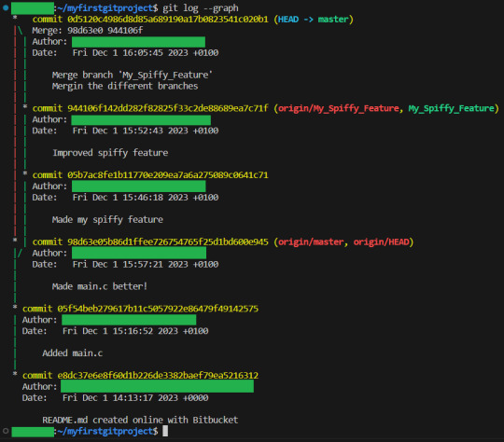Viewport: 504px width, 442px height.
Task: Click the blue command decoration dot beside 'git log --graph'
Action: click(x=6, y=7)
